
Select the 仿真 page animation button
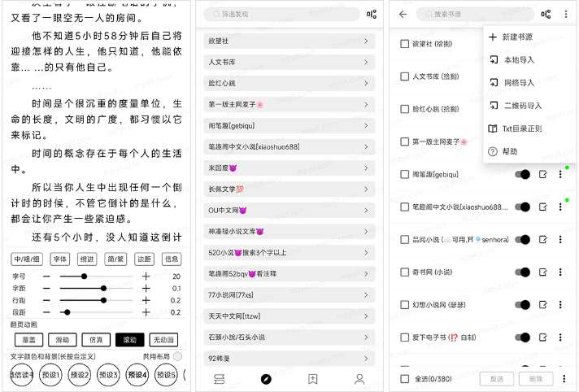coord(96,340)
